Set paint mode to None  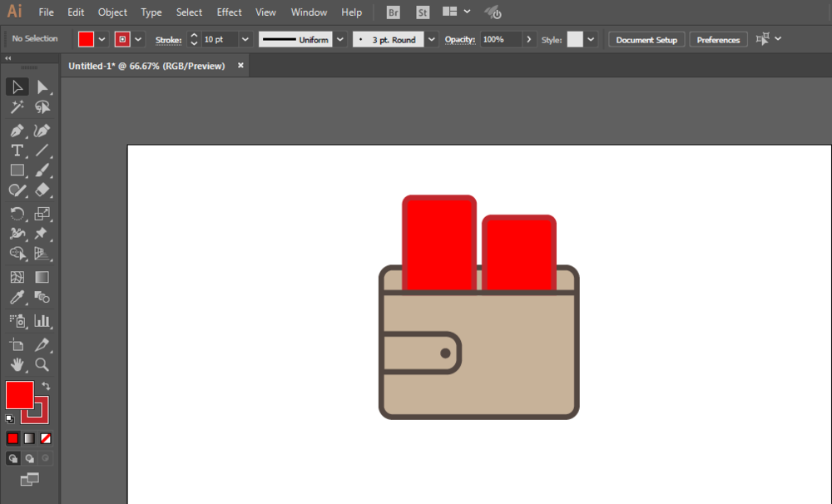tap(47, 438)
